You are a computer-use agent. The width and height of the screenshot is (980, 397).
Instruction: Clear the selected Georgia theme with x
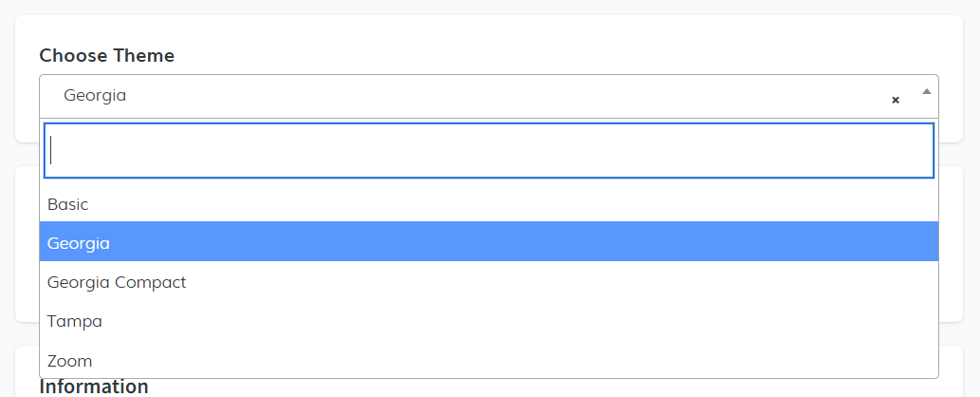(895, 100)
